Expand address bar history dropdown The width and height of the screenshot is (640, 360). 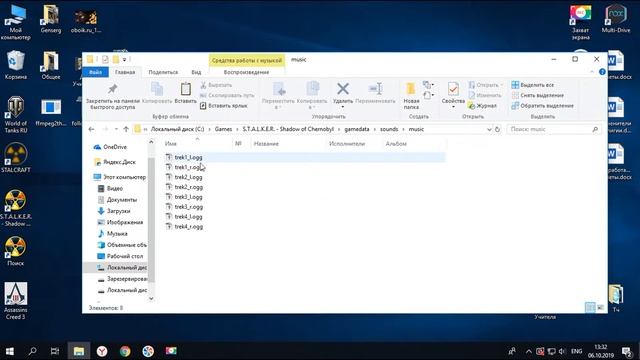coord(489,129)
